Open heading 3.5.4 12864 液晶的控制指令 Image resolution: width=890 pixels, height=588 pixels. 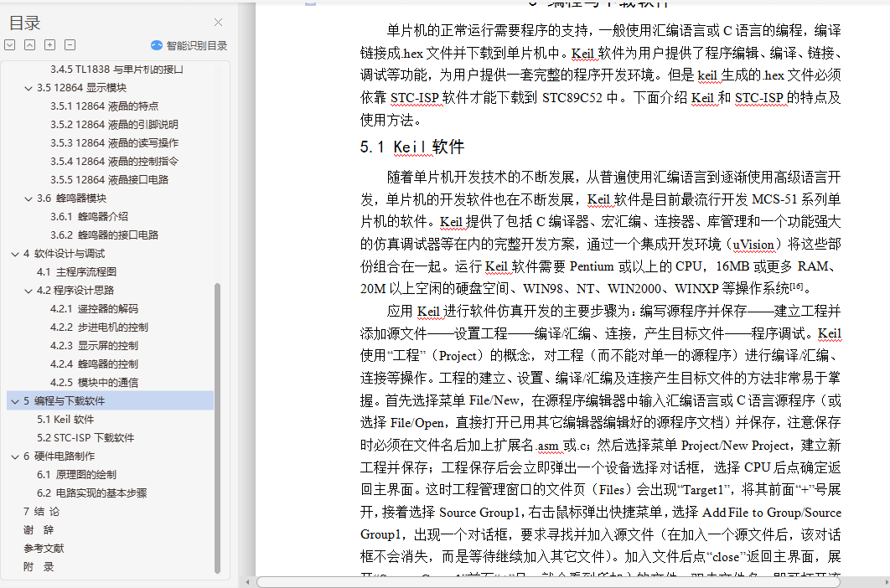point(114,161)
